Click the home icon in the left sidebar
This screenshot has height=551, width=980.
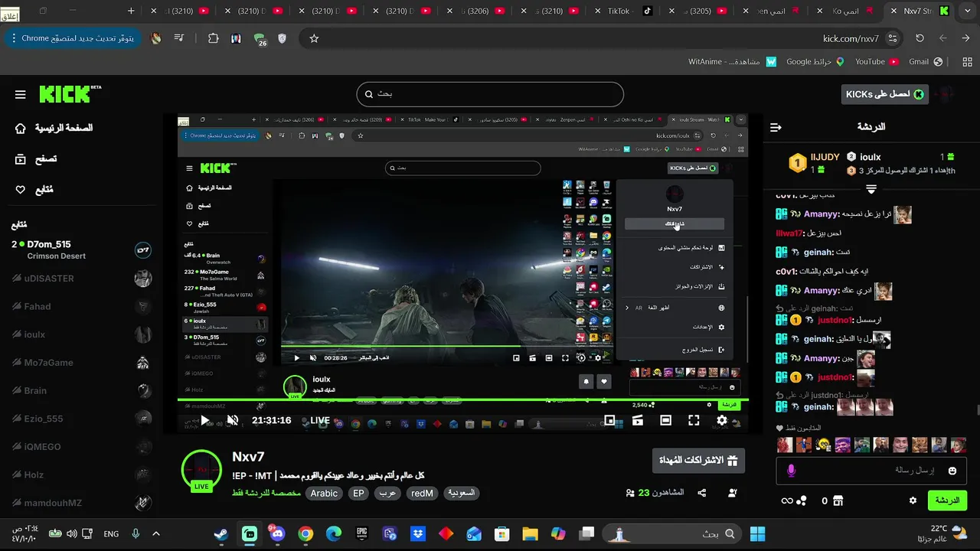[x=21, y=128]
